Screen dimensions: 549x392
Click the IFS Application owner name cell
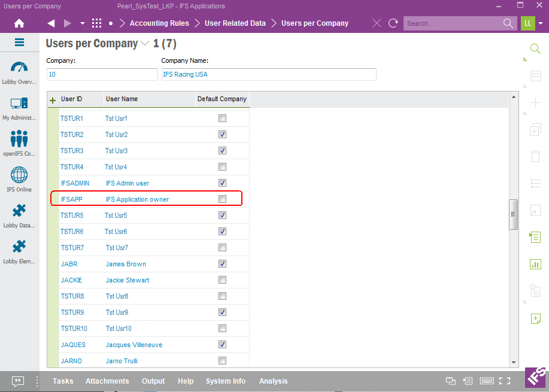click(137, 199)
